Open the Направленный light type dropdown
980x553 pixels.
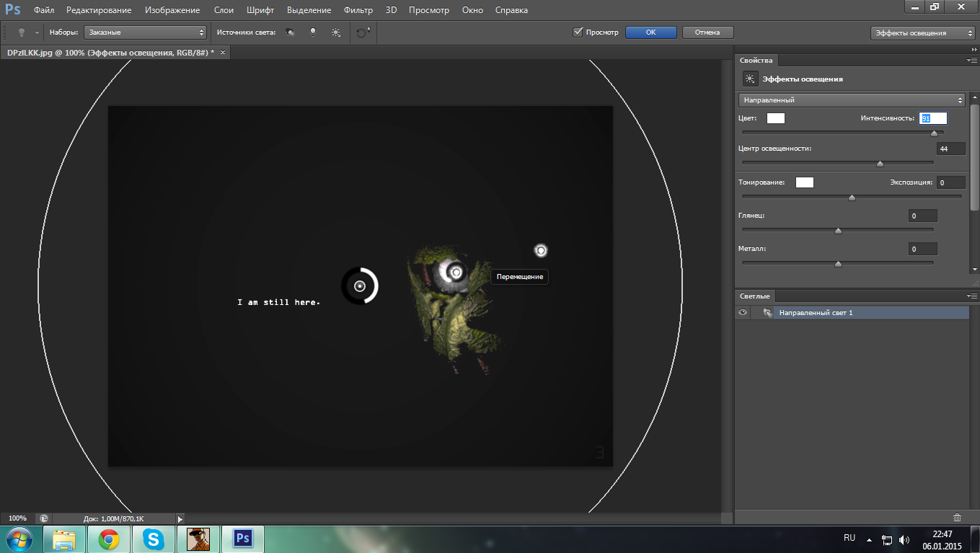coord(852,100)
